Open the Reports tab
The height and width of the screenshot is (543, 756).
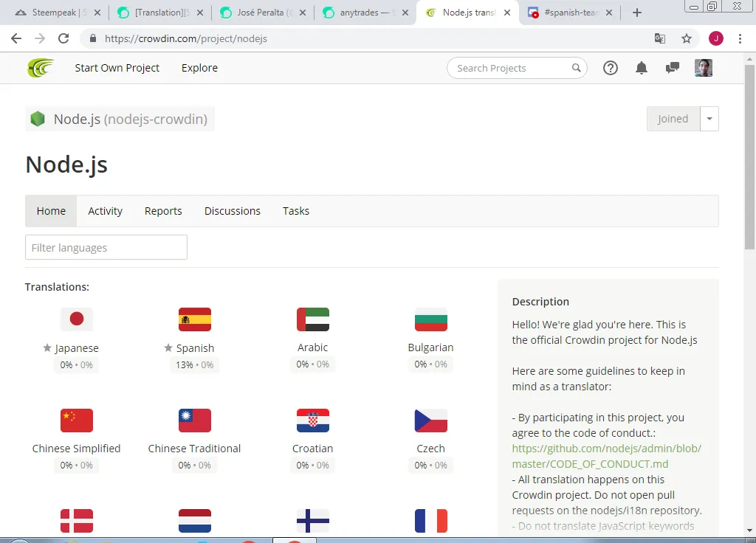click(x=163, y=211)
